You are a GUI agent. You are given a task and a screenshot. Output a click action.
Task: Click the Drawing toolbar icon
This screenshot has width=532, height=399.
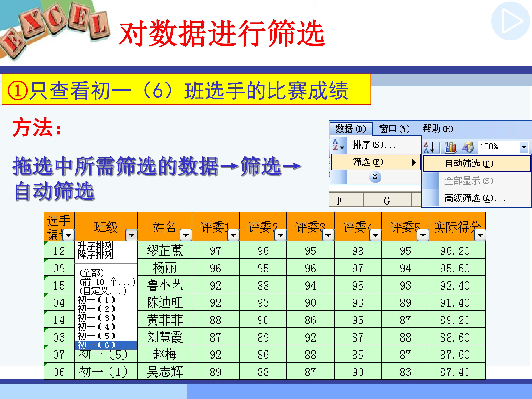click(468, 147)
